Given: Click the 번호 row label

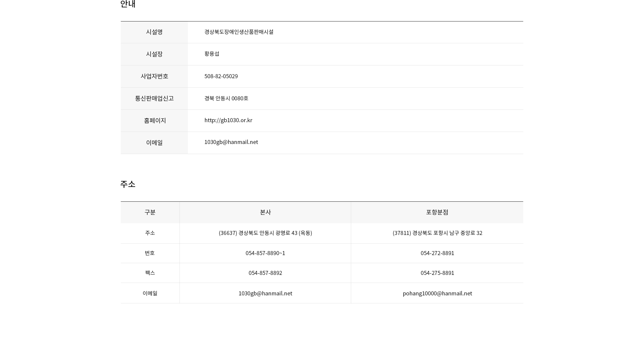Looking at the screenshot, I should tap(150, 253).
